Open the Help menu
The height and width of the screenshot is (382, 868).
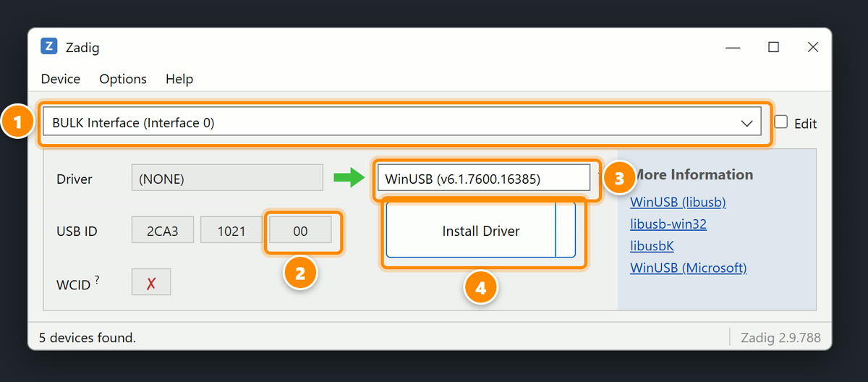coord(179,79)
